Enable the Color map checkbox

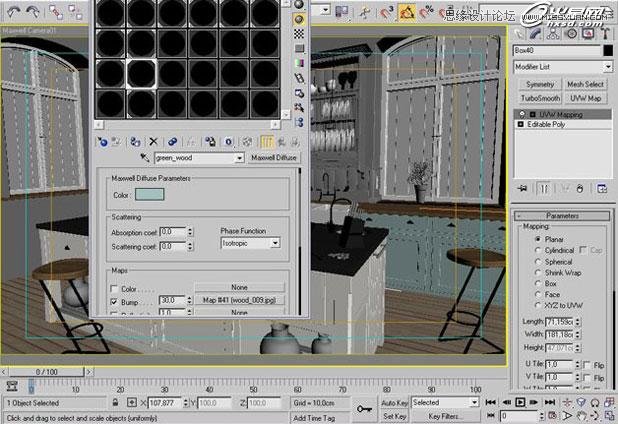(114, 289)
